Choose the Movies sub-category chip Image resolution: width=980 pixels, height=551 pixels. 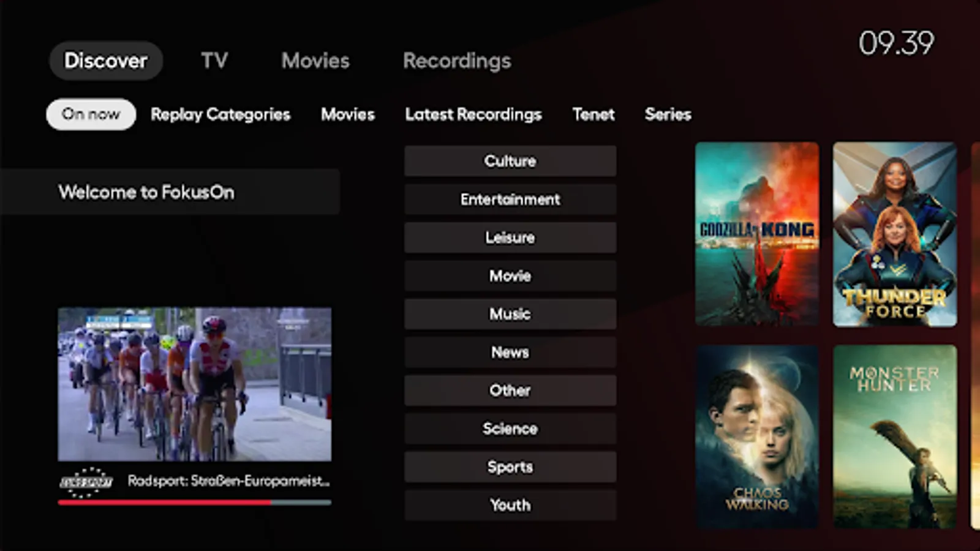(348, 114)
